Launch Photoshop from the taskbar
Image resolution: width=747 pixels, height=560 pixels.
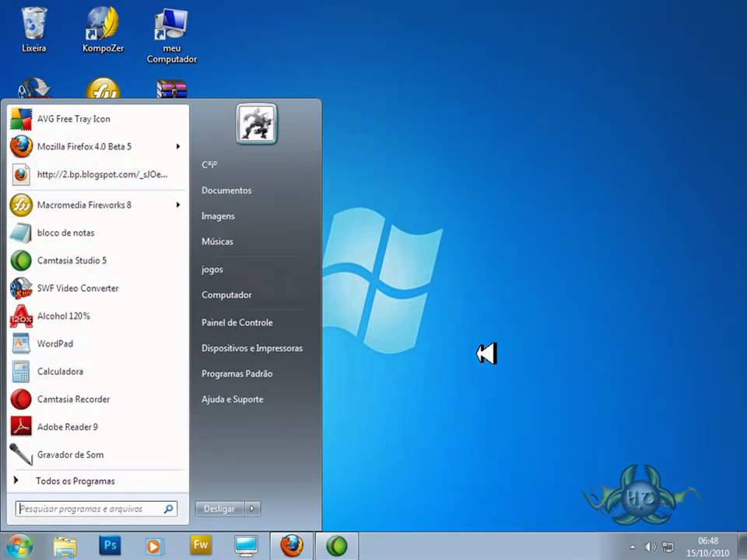click(x=110, y=546)
